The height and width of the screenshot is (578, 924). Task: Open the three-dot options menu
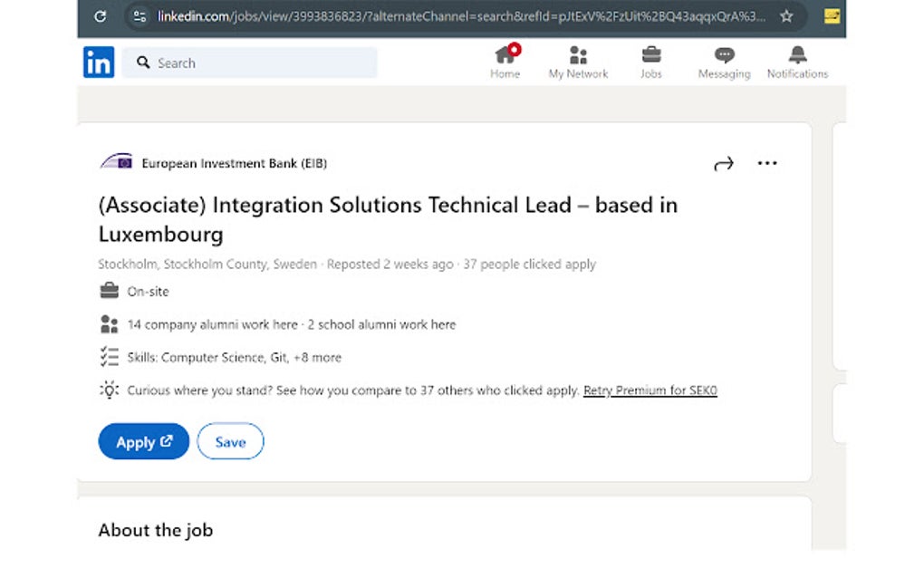point(767,163)
